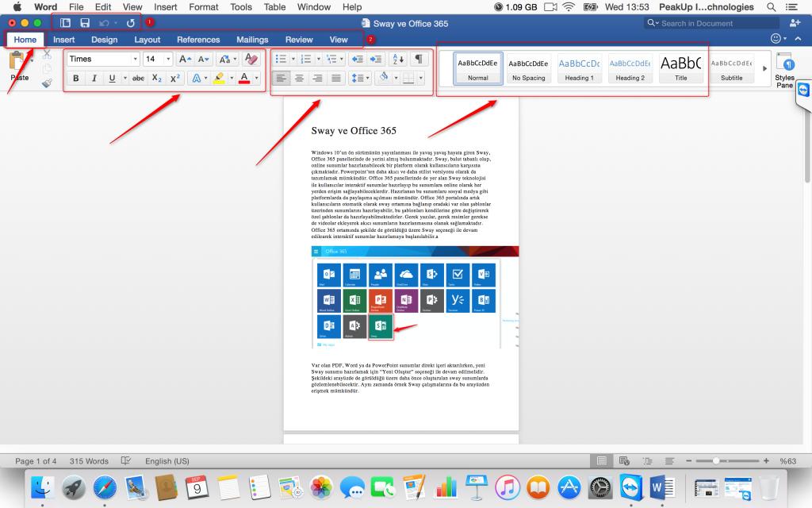The height and width of the screenshot is (508, 812).
Task: Open the multilevel list dropdown
Action: pos(342,59)
